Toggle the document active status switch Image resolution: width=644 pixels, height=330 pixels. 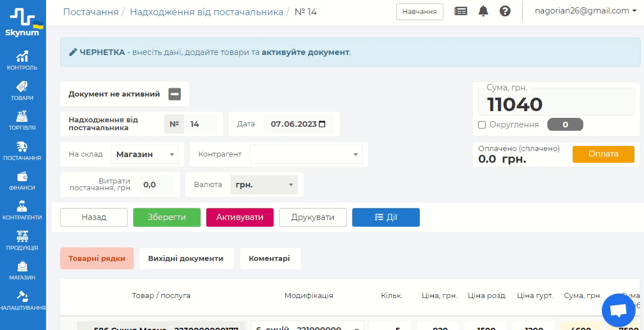[175, 94]
